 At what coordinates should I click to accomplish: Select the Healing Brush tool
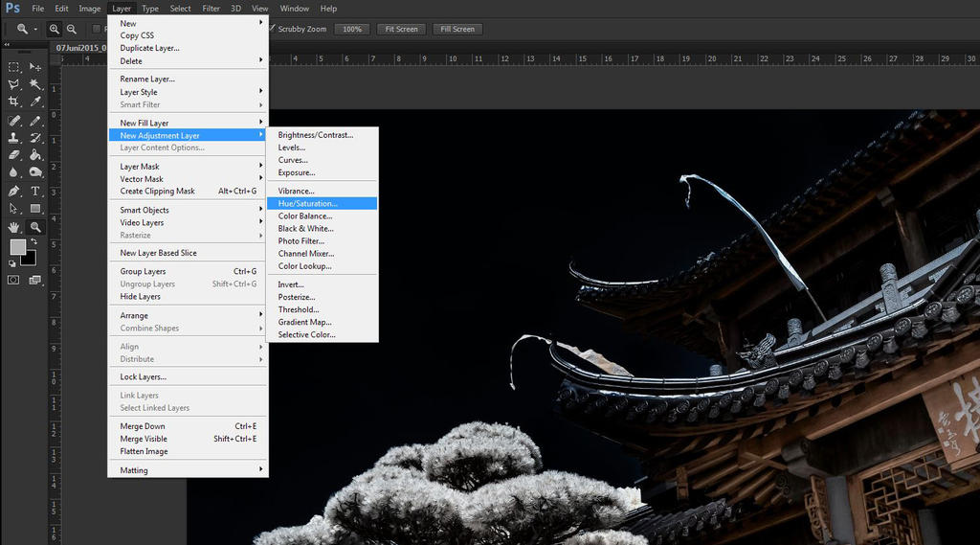pyautogui.click(x=13, y=121)
